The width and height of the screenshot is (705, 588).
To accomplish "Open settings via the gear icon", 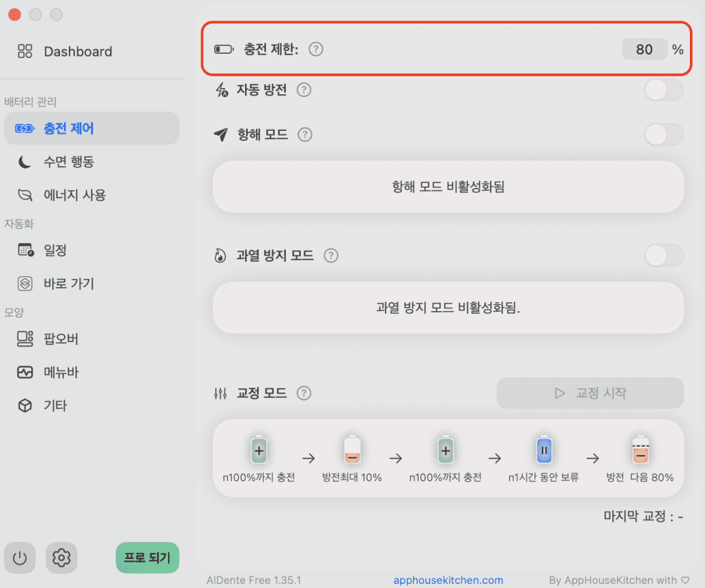I will pos(61,558).
